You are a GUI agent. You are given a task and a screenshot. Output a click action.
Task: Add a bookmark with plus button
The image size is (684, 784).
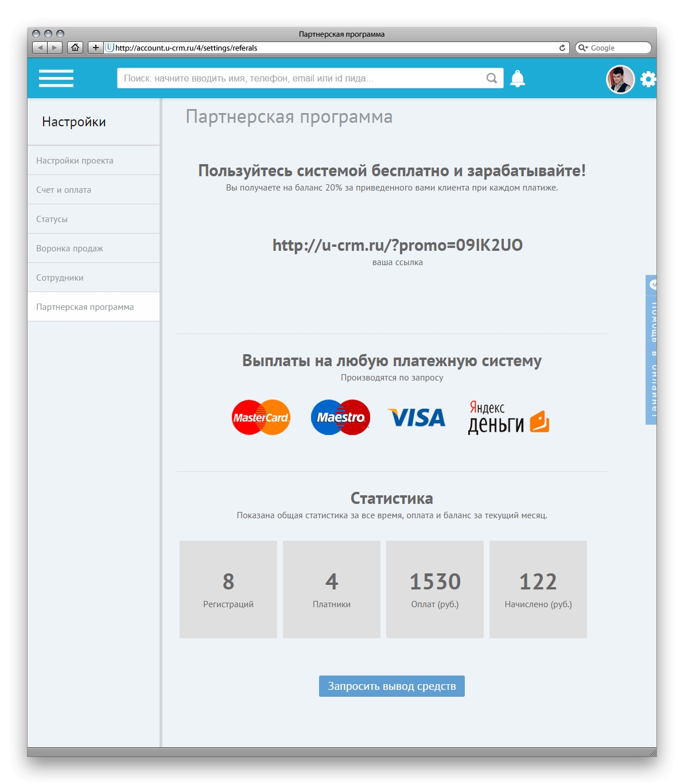95,48
